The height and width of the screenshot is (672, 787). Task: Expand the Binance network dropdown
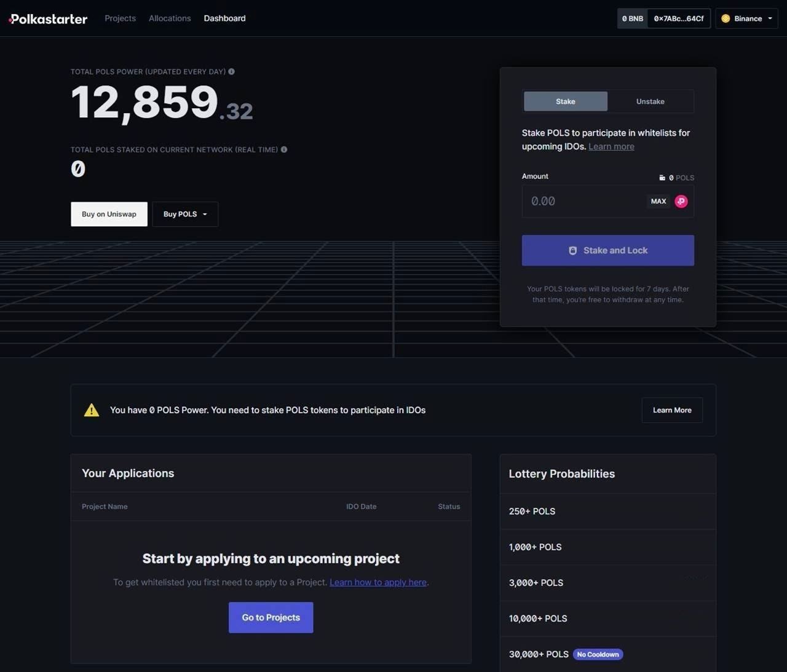[747, 18]
